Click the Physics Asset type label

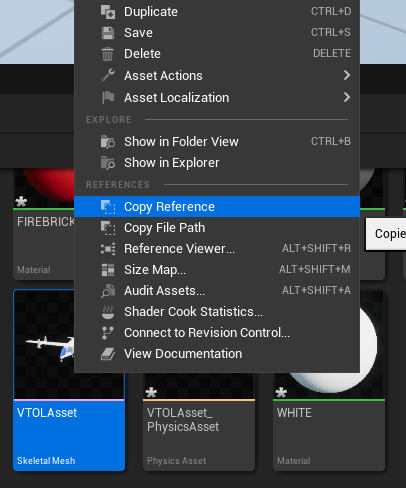(x=176, y=461)
